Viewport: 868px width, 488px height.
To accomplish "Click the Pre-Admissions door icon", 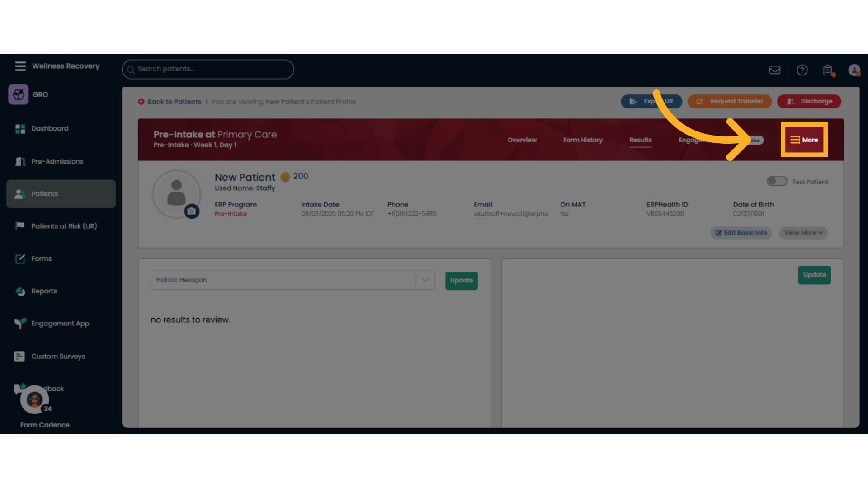I will (x=20, y=161).
